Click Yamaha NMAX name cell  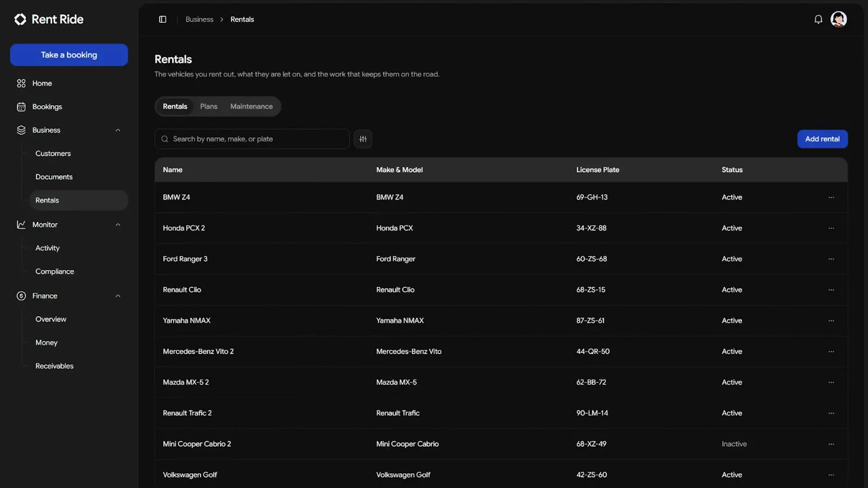187,321
